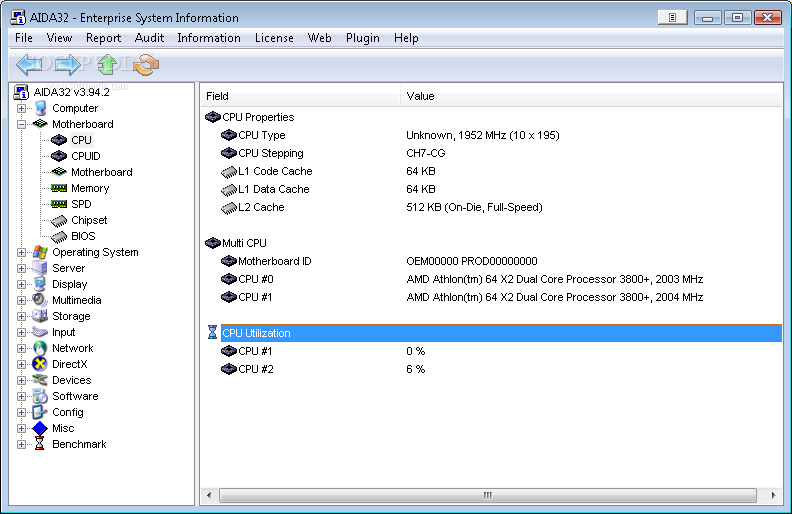
Task: Click the Input keyboard icon in tree
Action: 40,332
